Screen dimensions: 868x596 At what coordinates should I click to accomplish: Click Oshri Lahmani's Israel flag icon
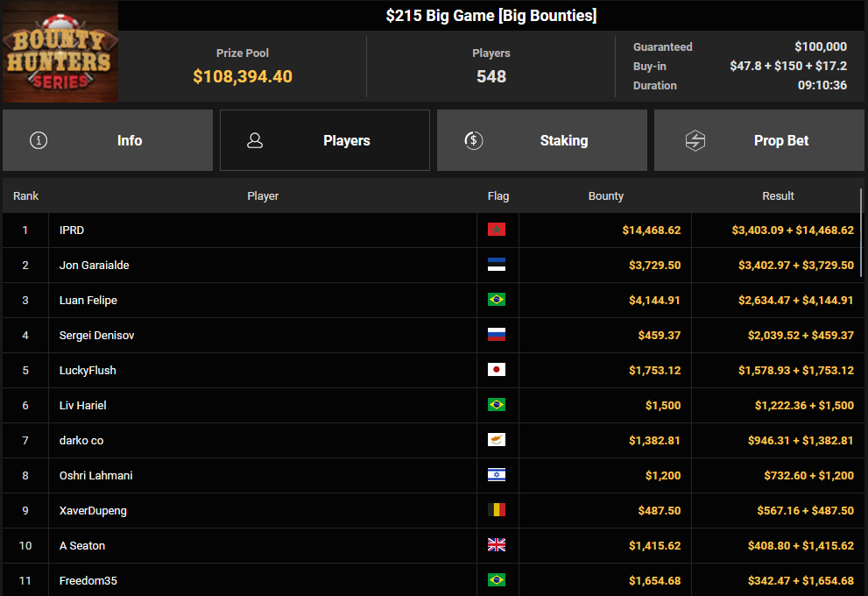tap(497, 475)
